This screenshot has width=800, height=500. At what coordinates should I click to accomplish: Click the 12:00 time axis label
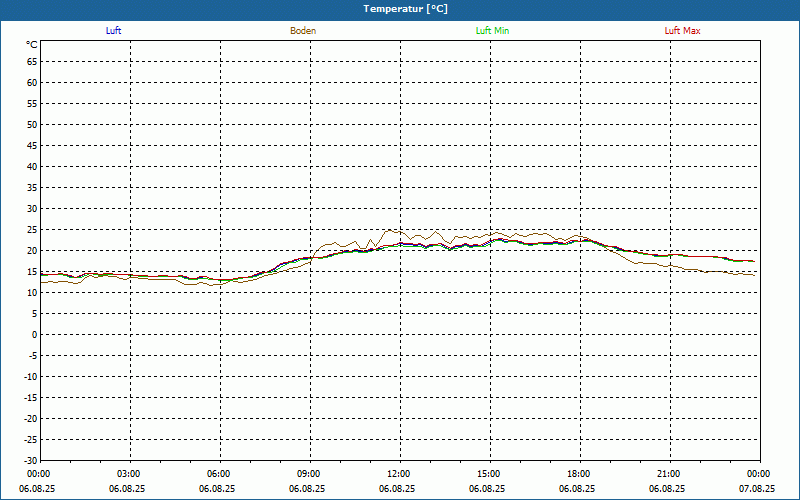(398, 474)
